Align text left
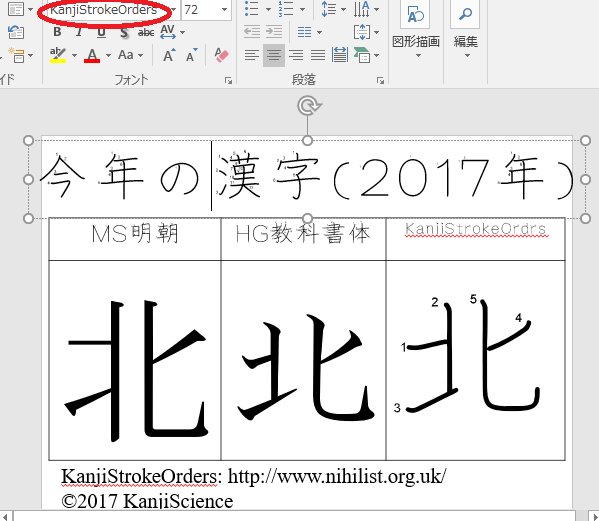This screenshot has height=521, width=599. click(x=251, y=55)
